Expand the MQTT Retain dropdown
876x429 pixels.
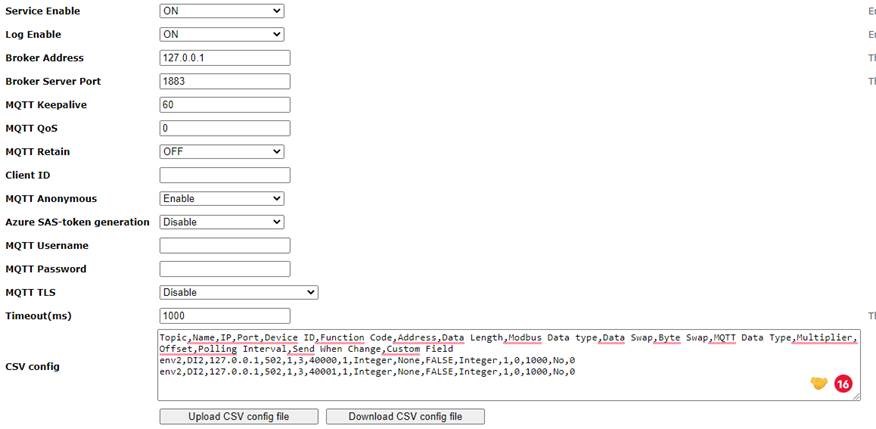(x=221, y=152)
